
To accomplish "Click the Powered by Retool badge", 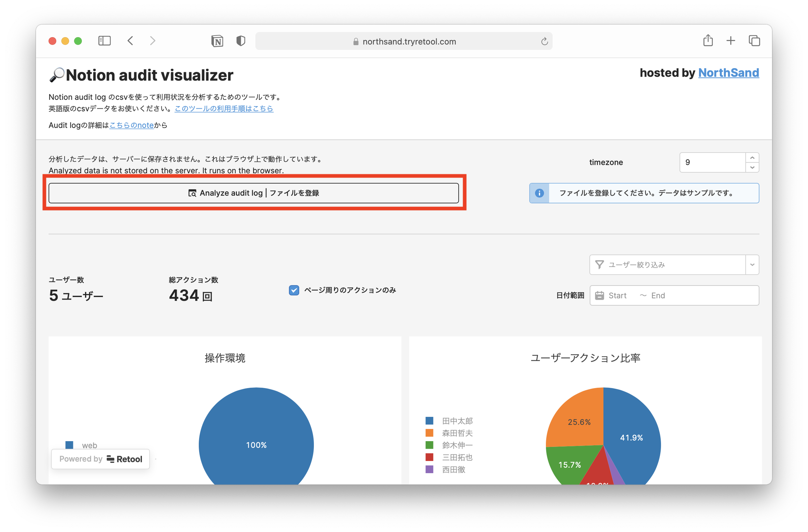I will [x=100, y=459].
